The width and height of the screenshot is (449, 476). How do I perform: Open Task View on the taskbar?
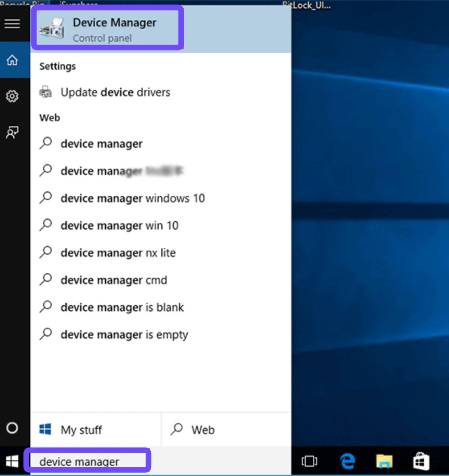(309, 461)
